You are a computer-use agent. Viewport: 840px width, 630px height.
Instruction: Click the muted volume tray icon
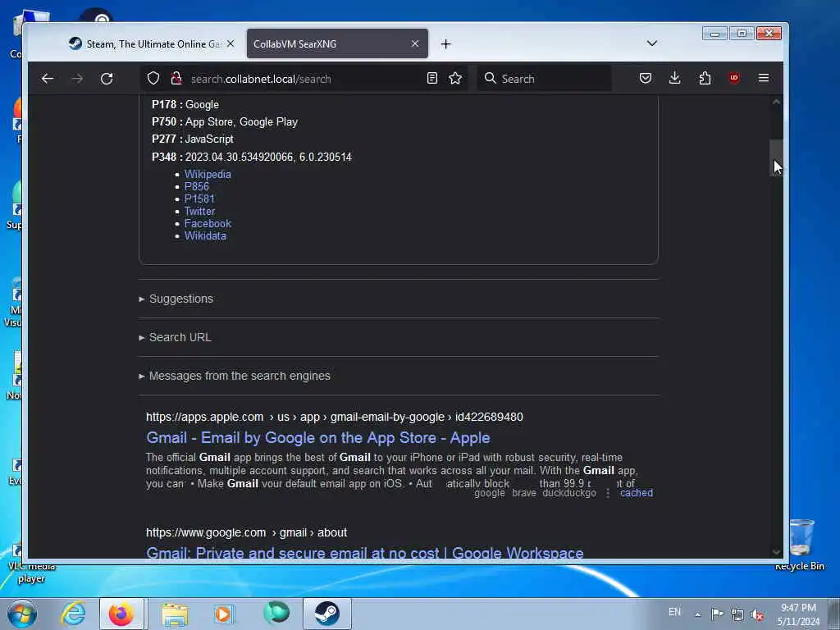pos(757,614)
